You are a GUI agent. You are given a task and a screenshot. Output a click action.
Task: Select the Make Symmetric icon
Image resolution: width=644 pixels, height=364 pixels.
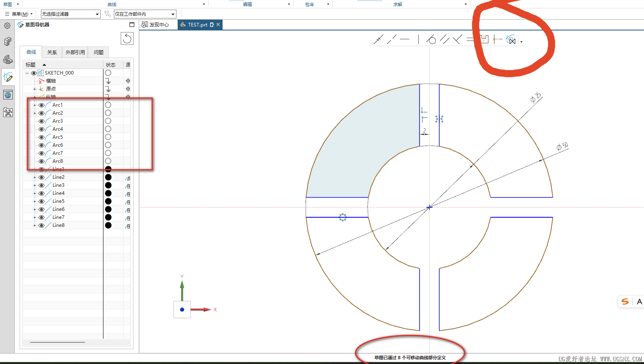point(484,39)
